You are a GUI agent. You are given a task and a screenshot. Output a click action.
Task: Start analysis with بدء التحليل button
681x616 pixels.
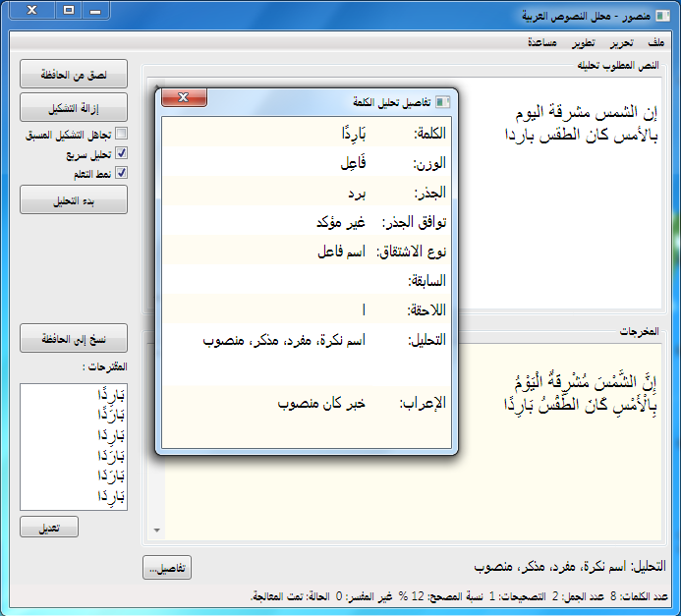point(74,199)
